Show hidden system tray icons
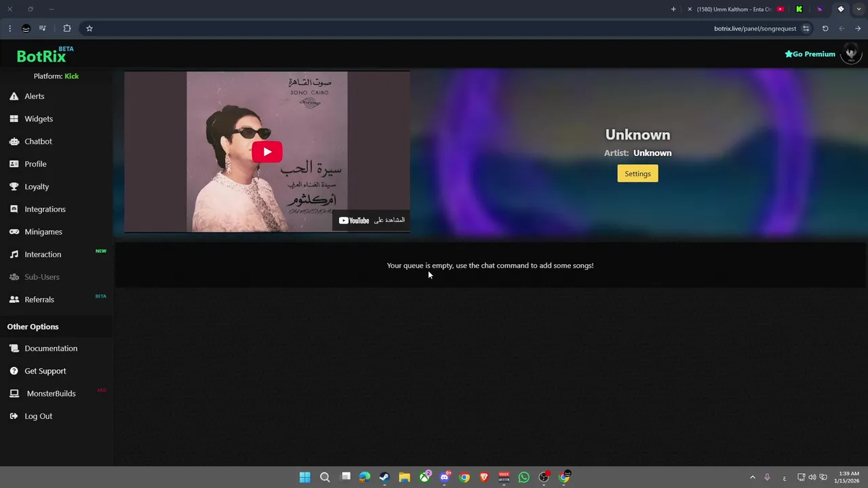 click(x=752, y=477)
